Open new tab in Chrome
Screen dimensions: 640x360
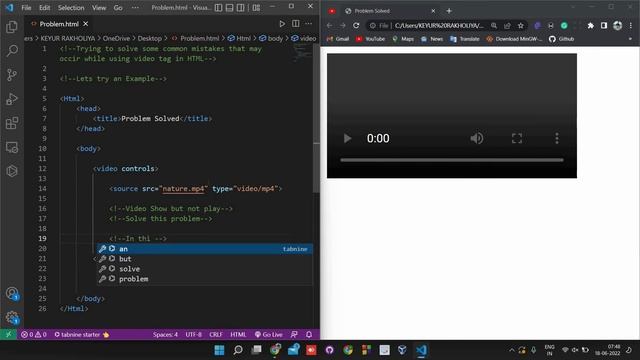(449, 11)
